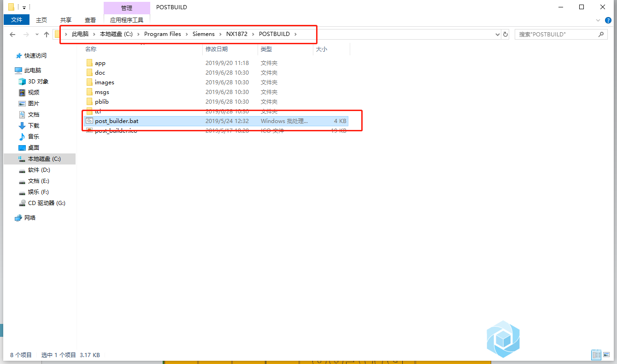Click the Network (网络) icon

(18, 217)
